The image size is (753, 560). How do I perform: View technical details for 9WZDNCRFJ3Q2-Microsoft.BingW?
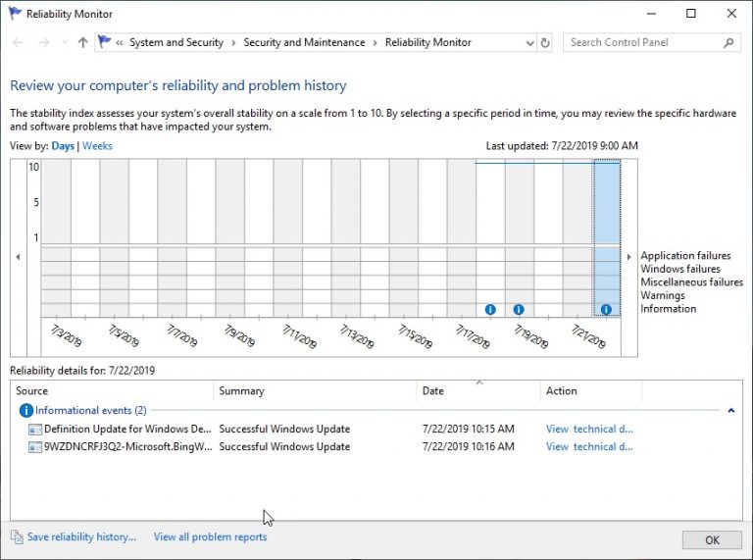pyautogui.click(x=589, y=446)
